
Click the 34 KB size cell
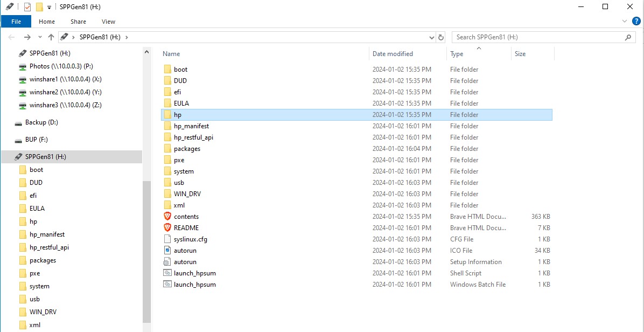[x=542, y=250]
